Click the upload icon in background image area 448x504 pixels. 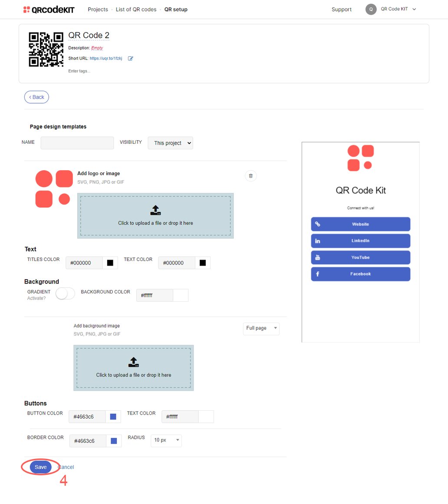click(133, 362)
